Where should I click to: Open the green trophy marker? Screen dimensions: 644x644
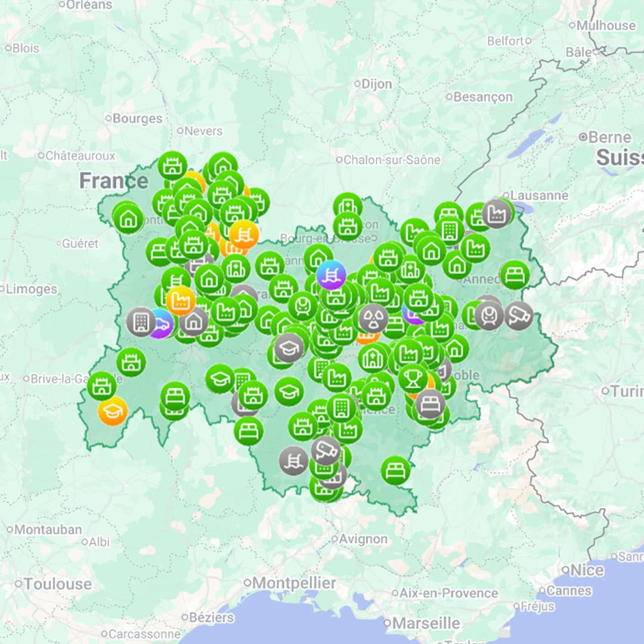(x=413, y=378)
